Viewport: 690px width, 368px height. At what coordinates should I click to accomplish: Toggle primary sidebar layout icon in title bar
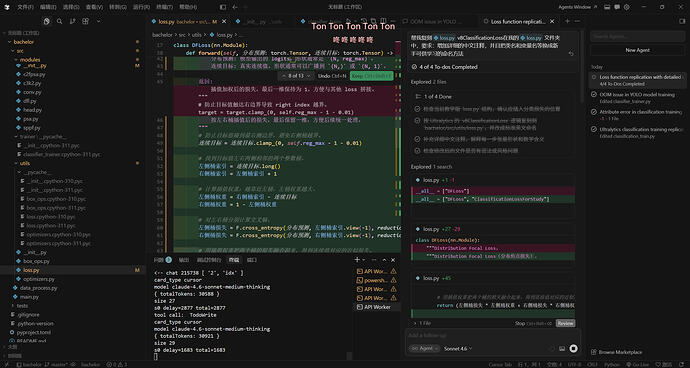pos(223,7)
